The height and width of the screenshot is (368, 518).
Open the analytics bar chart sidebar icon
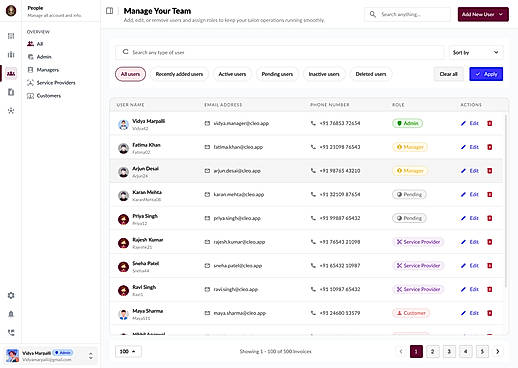tap(11, 54)
